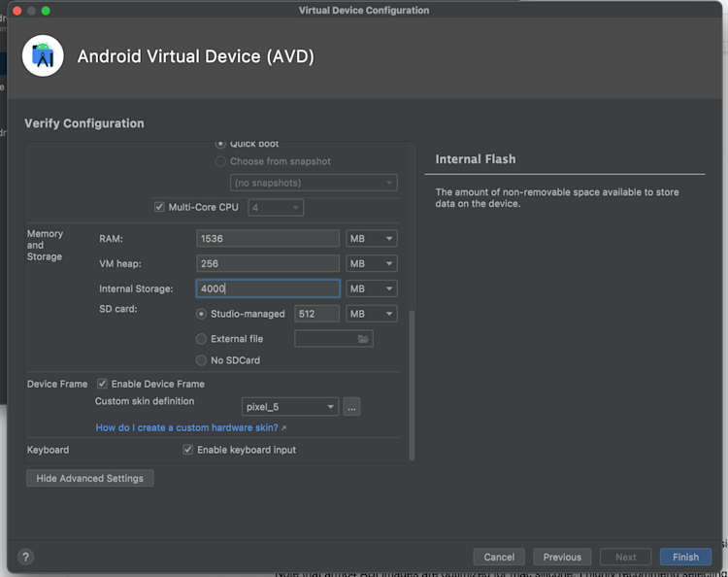Click the 'Verify Configuration' heading
Screen dimensions: 728x577
[84, 123]
